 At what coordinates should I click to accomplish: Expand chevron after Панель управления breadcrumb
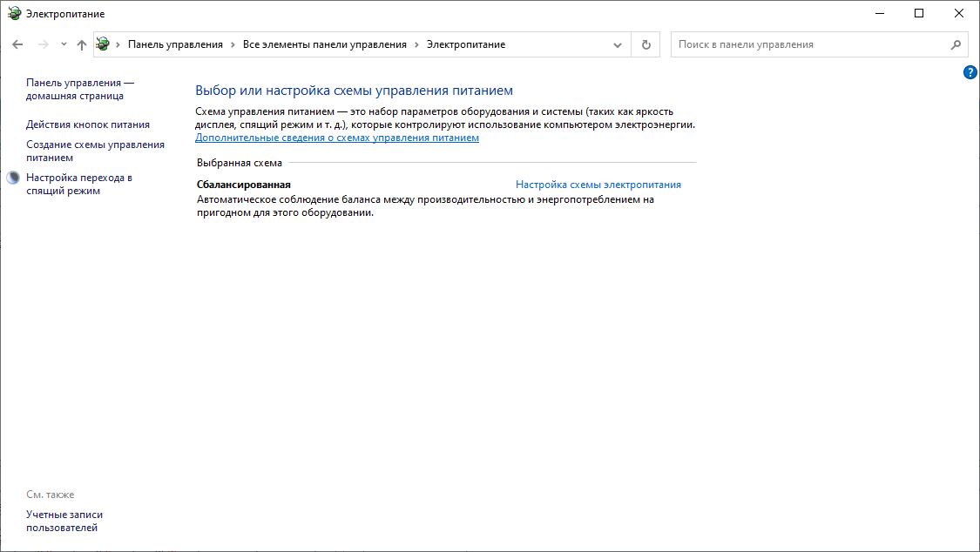pyautogui.click(x=233, y=45)
